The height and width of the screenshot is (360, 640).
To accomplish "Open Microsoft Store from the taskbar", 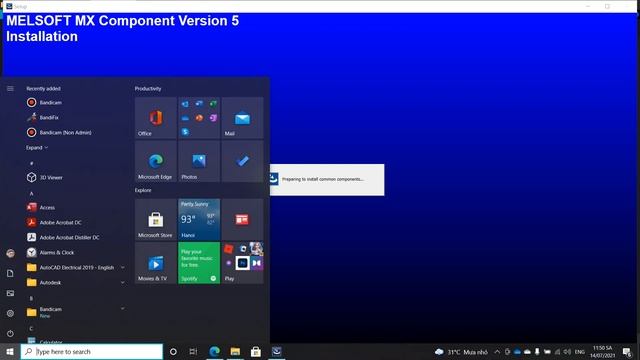I will tap(256, 351).
